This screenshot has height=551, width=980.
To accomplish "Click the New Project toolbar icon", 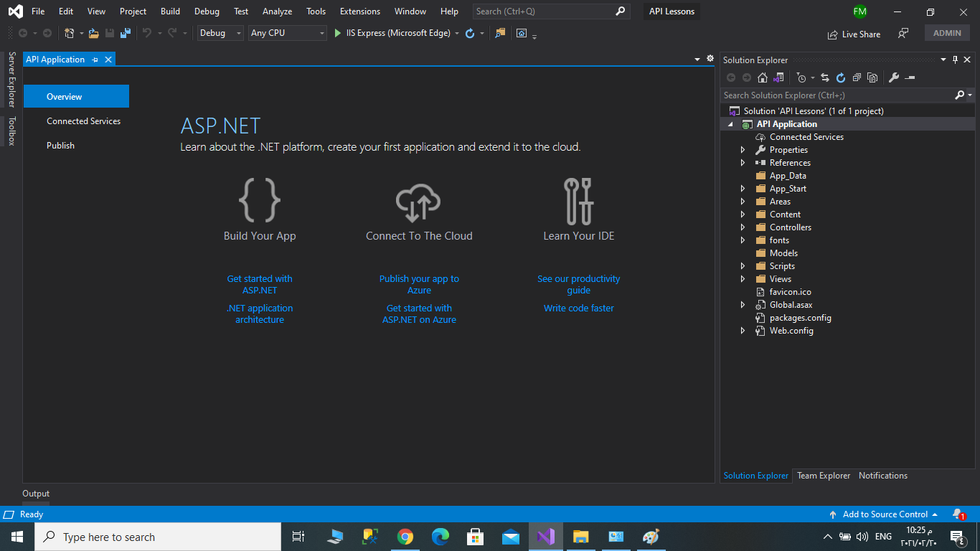I will 69,33.
